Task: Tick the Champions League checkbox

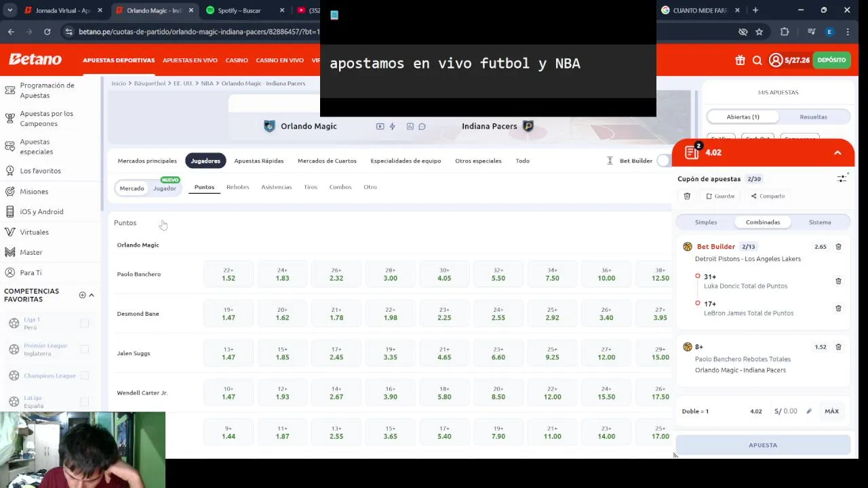Action: coord(85,375)
